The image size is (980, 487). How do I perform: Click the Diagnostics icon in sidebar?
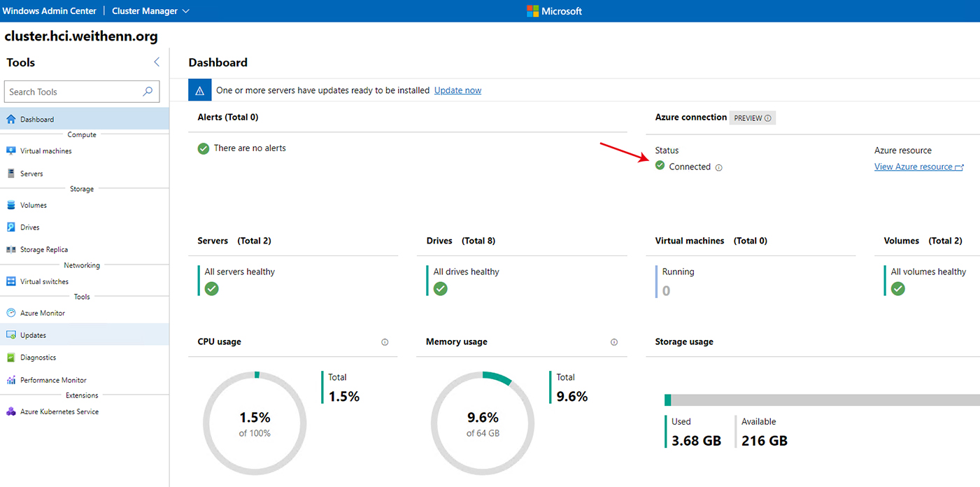pyautogui.click(x=10, y=358)
